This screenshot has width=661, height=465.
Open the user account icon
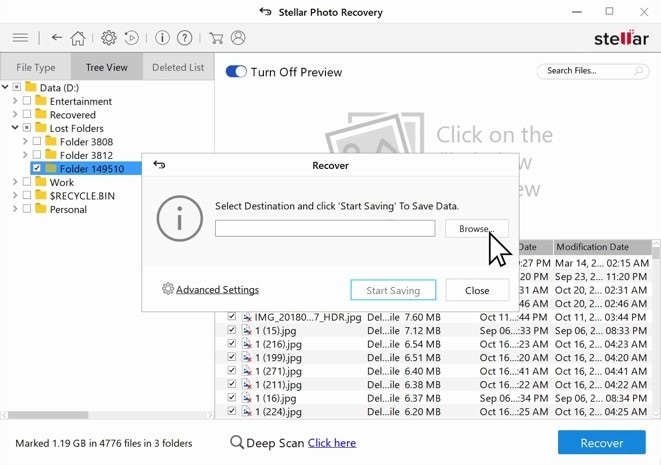click(x=238, y=38)
